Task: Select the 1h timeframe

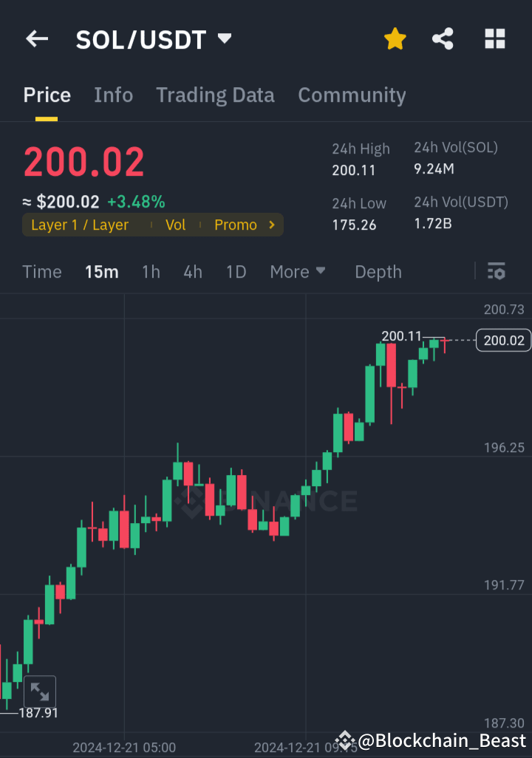Action: 151,272
